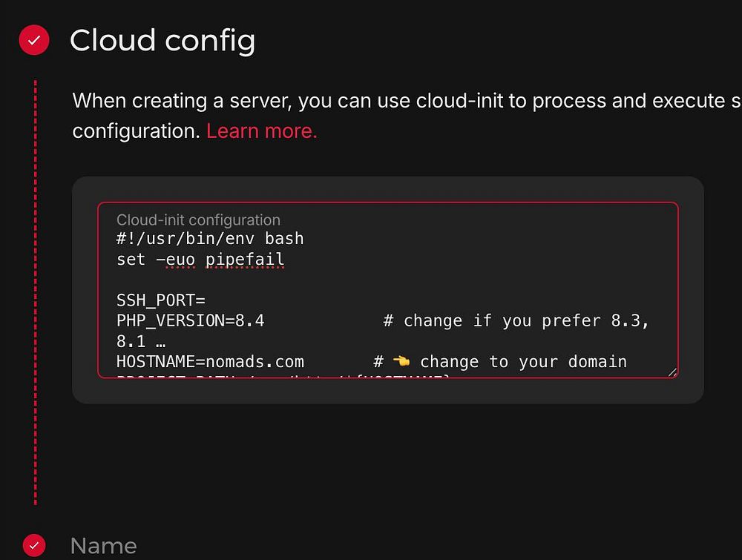
Task: Select the Name section heading
Action: point(104,547)
